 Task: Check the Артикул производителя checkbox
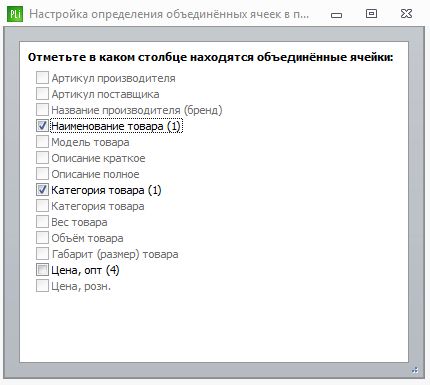[x=42, y=78]
